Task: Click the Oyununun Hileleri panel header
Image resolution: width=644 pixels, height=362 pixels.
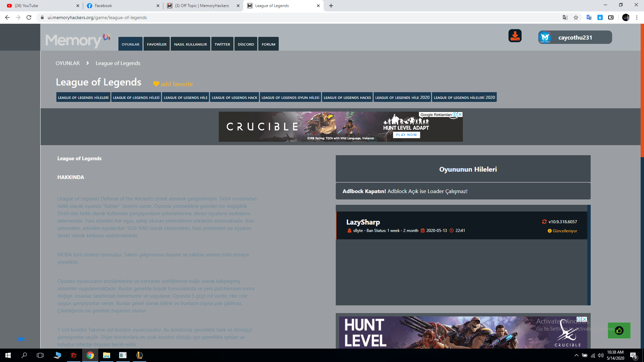Action: 463,169
